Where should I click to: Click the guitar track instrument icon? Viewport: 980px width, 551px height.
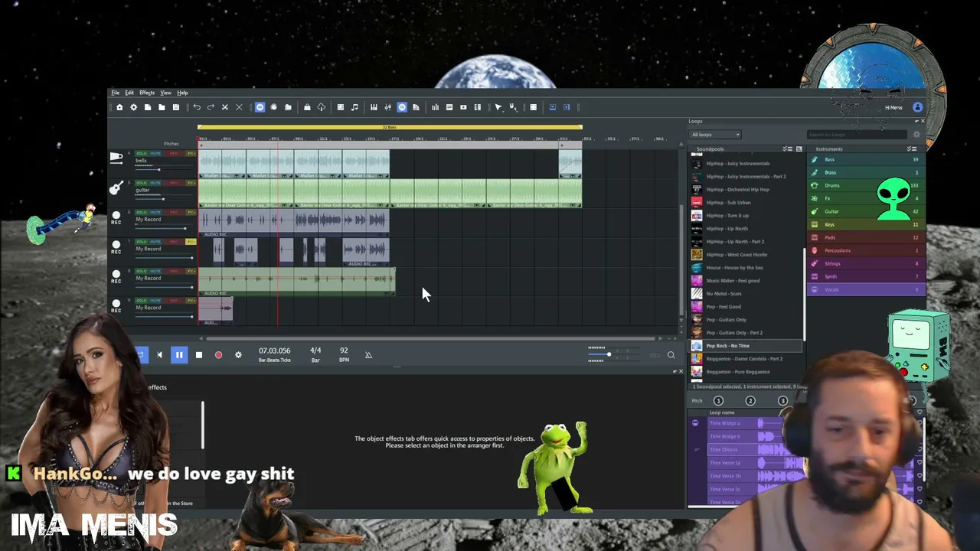tap(116, 187)
